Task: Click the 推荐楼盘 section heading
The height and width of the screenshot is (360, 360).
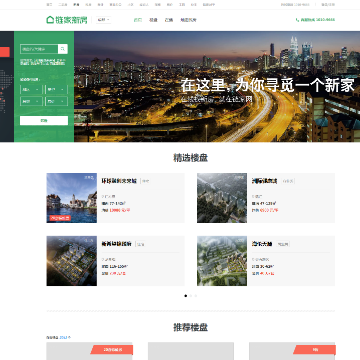Action: pos(190,327)
